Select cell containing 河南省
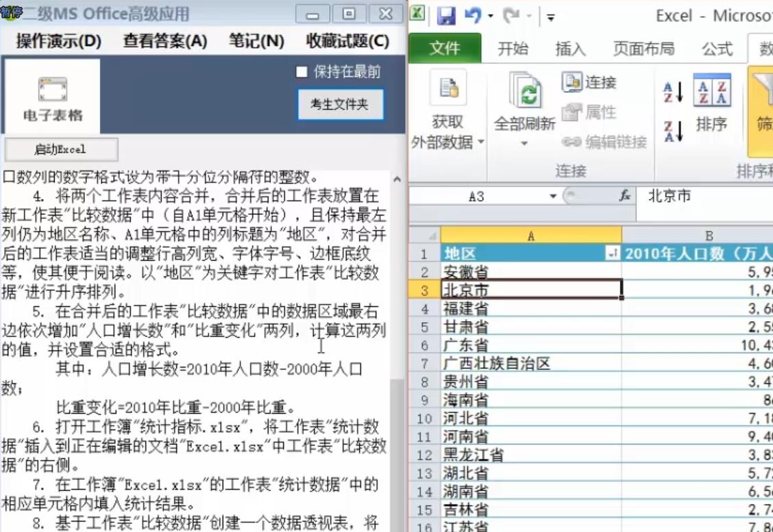 [531, 436]
